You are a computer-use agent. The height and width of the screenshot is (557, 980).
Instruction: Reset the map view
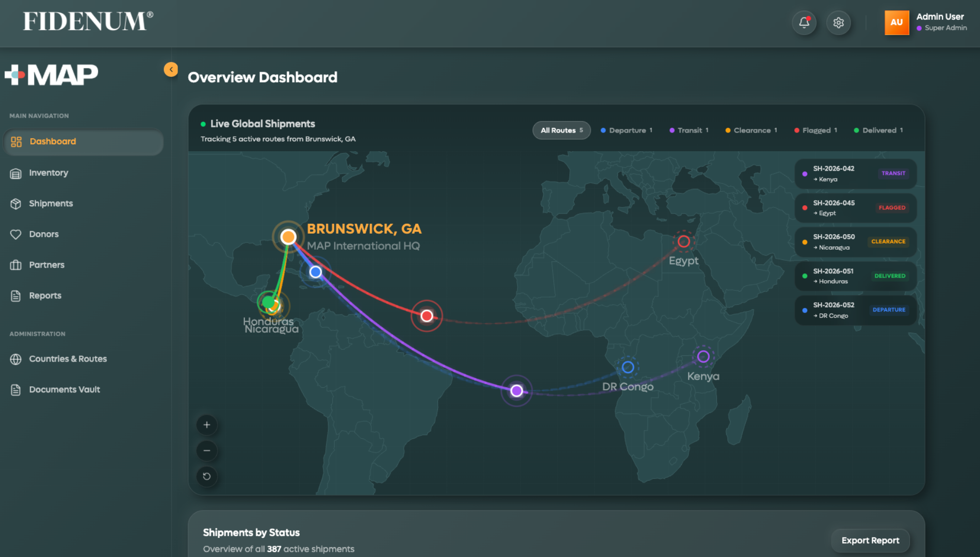click(x=207, y=476)
